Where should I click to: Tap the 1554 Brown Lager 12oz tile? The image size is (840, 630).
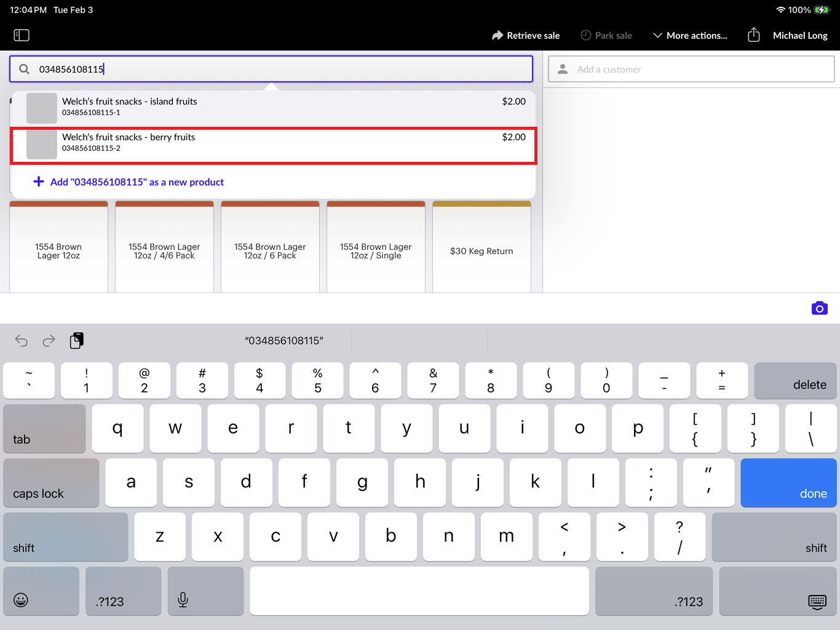coord(58,247)
